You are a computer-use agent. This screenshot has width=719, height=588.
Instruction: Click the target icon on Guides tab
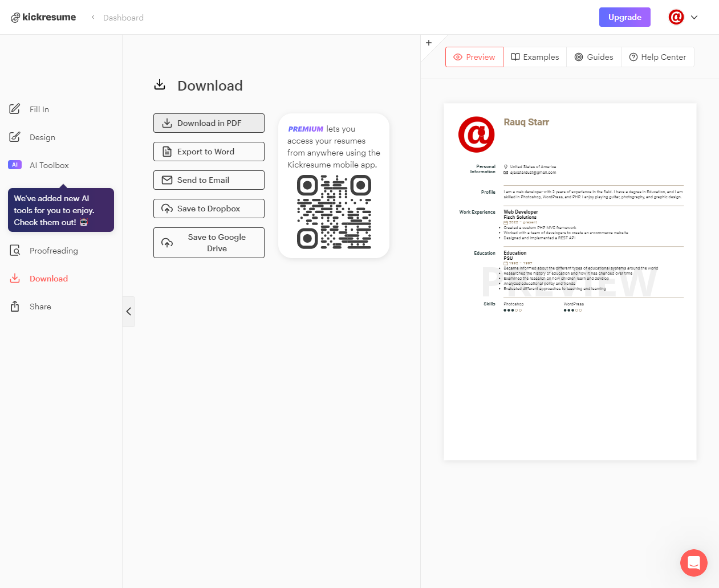click(x=579, y=57)
